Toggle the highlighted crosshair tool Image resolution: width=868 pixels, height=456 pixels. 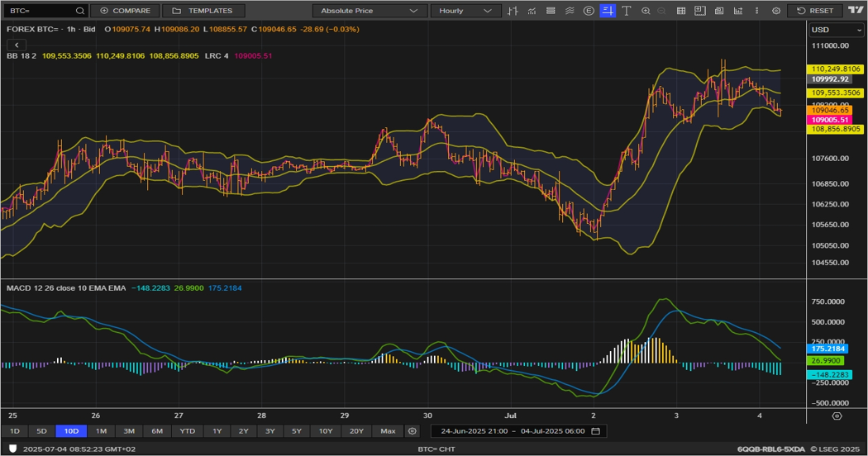[x=608, y=11]
